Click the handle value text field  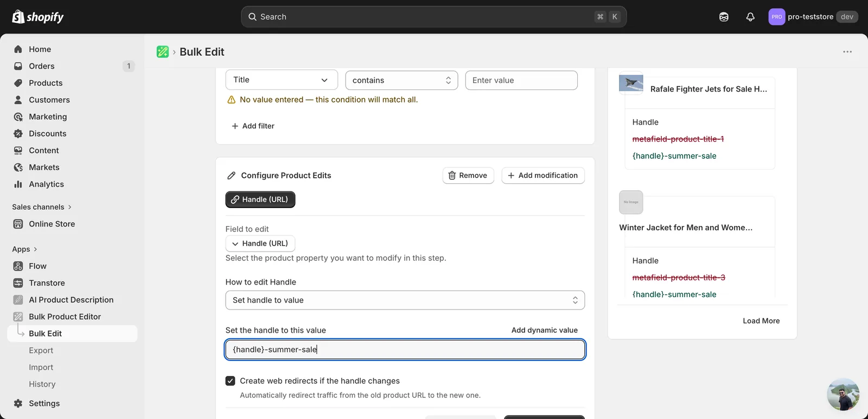(x=405, y=350)
